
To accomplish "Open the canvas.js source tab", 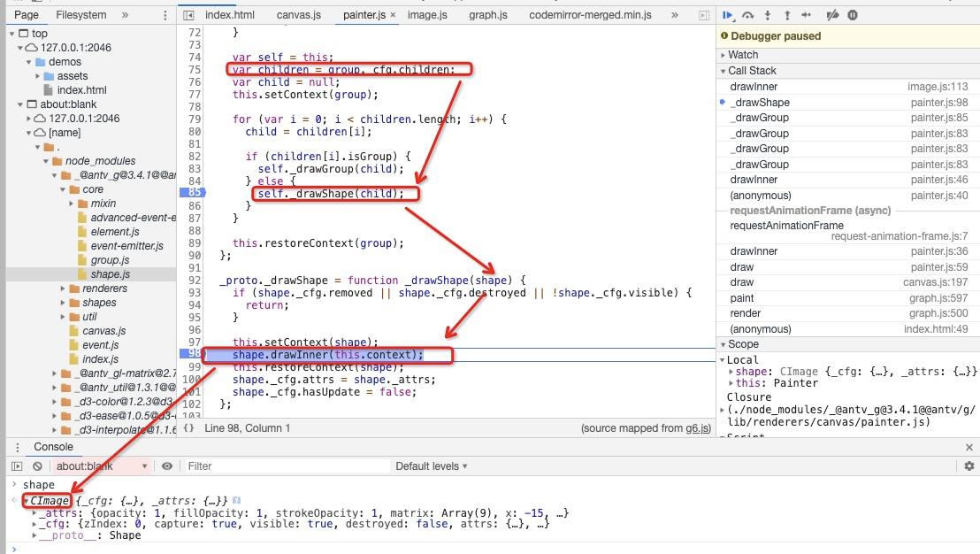I will pos(299,15).
